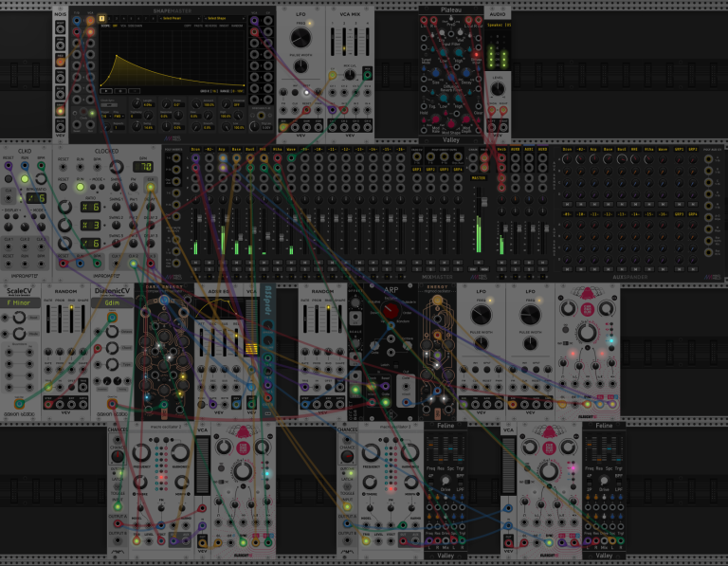The height and width of the screenshot is (566, 728).
Task: Click the VCA MIX module MIX output jack
Action: point(367,74)
